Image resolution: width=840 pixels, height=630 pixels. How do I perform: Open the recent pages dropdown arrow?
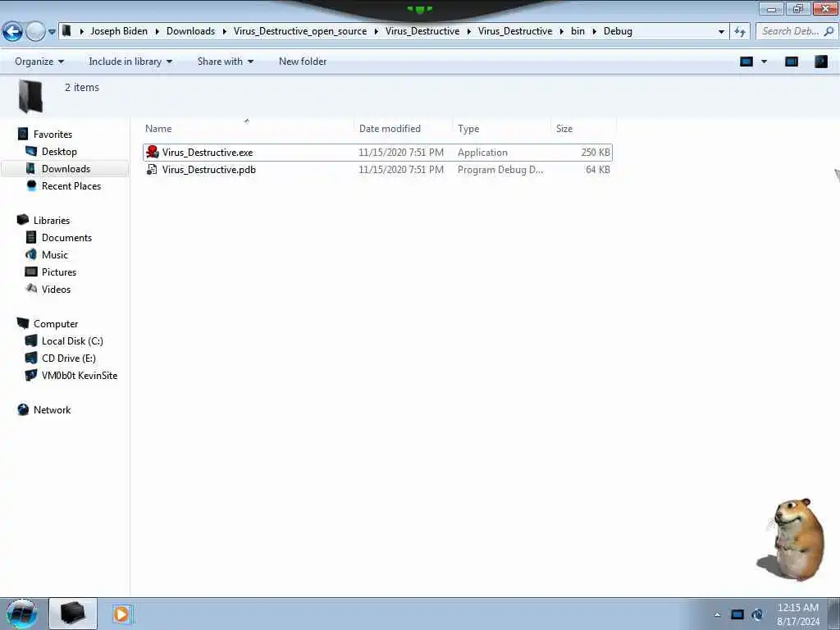coord(52,32)
